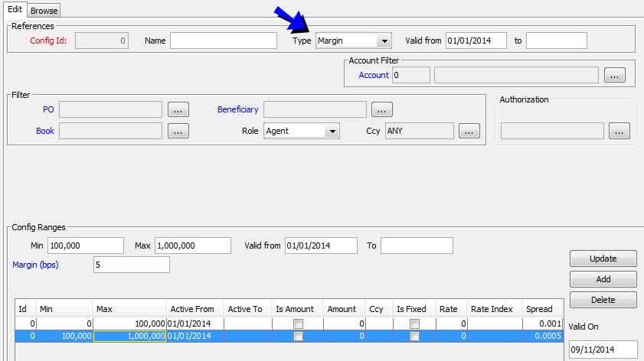The image size is (644, 361).
Task: Click the Is Fixed column header
Action: tap(414, 309)
